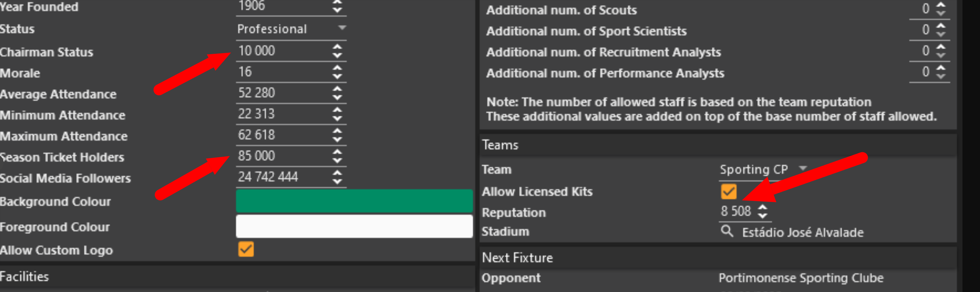980x292 pixels.
Task: Adjust Additional num. of Recruitment Analysts stepper
Action: tap(941, 51)
